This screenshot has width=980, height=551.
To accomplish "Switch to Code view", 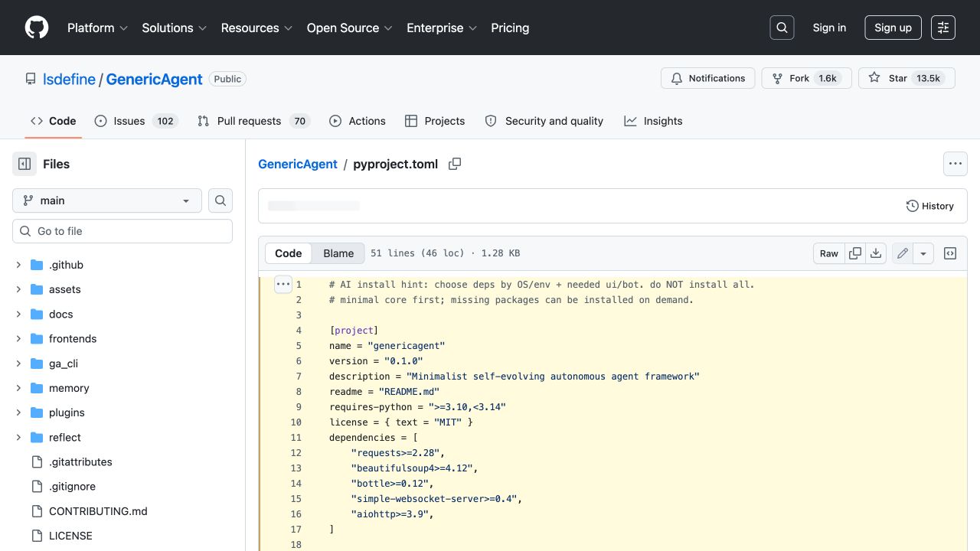I will (x=289, y=253).
